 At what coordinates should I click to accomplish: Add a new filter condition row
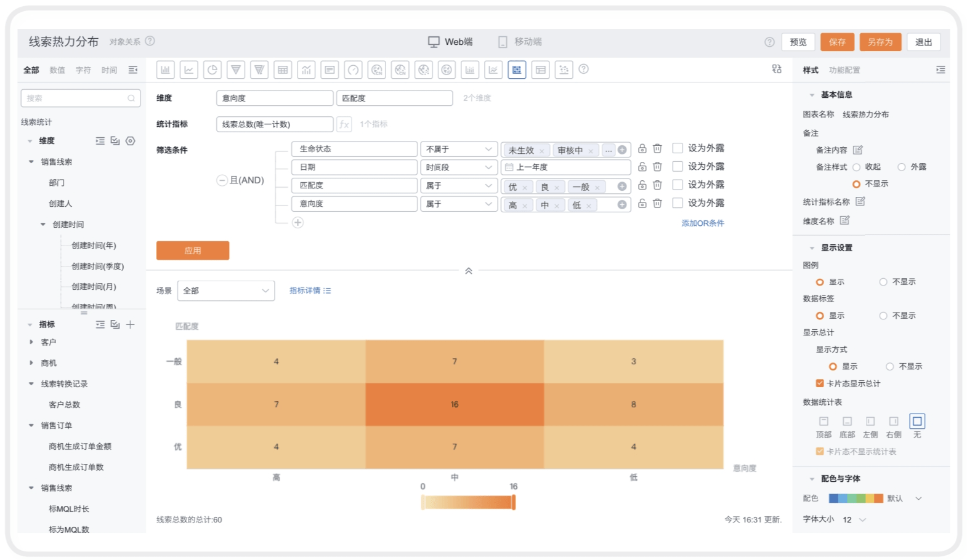tap(297, 223)
